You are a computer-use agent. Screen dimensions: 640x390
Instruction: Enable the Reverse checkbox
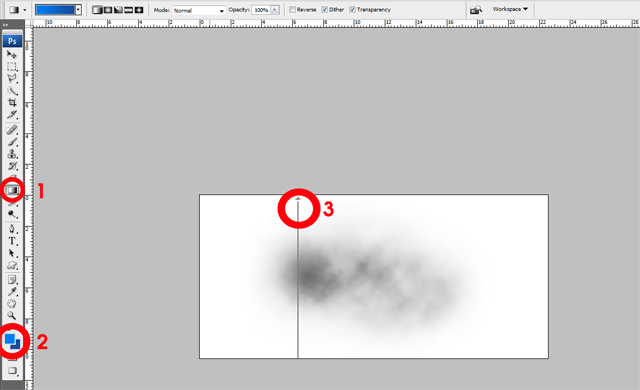click(292, 9)
